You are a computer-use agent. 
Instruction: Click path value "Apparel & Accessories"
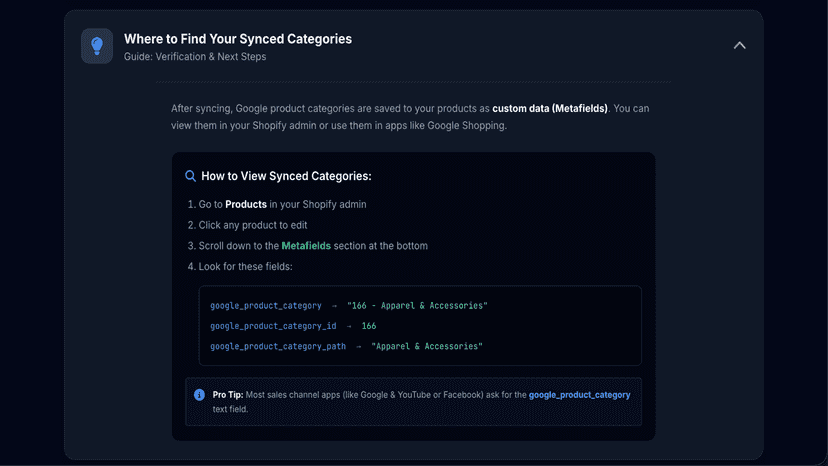(427, 346)
